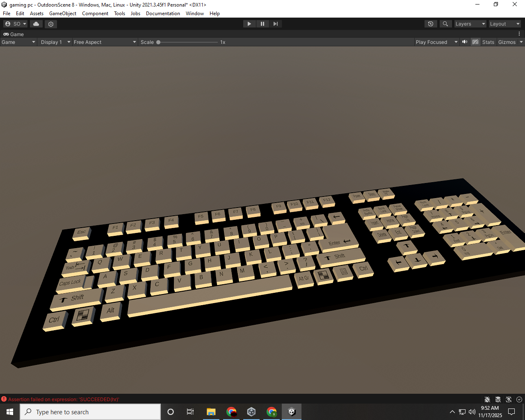Open the network status tray icon
Image resolution: width=525 pixels, height=420 pixels.
coord(462,412)
